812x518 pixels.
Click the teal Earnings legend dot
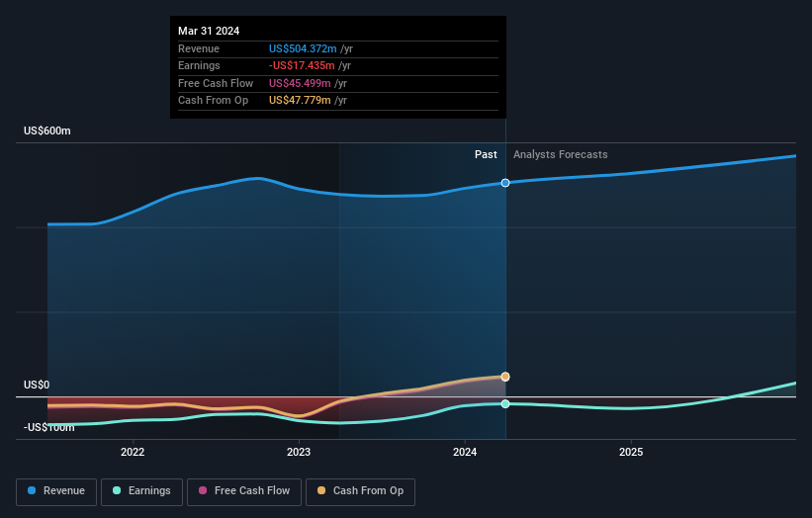(x=117, y=490)
